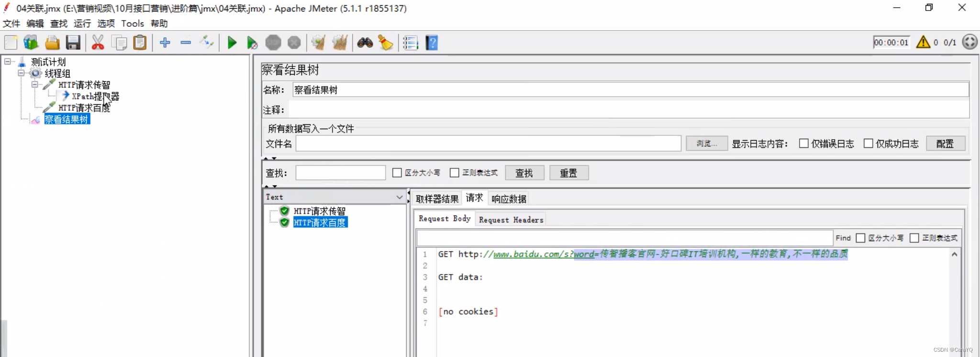
Task: Click the 重置 button
Action: pyautogui.click(x=569, y=173)
